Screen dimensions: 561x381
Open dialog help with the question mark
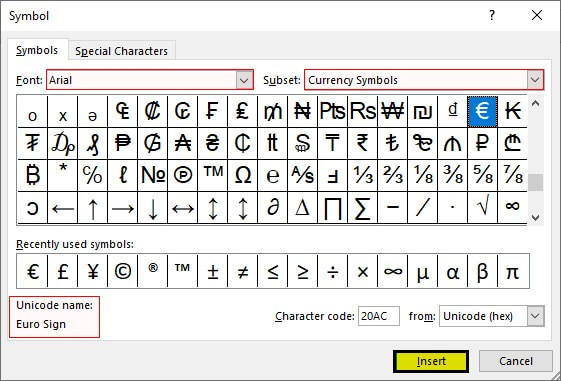point(492,15)
